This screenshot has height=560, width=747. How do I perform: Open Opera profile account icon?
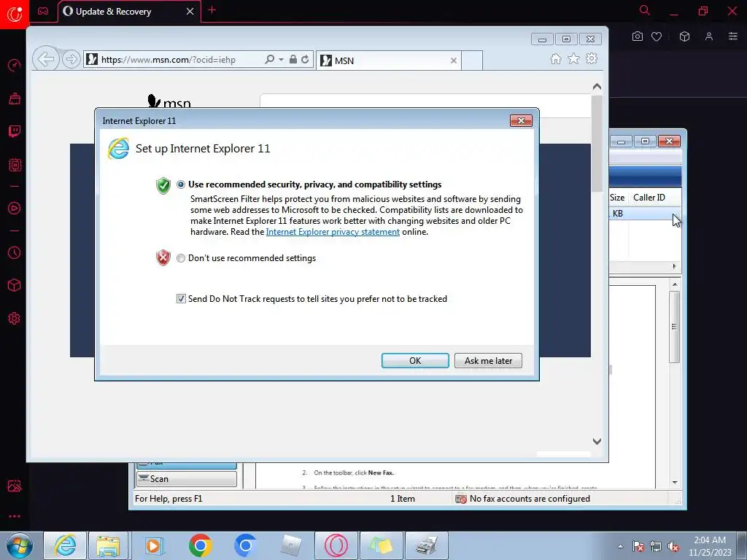coord(709,36)
